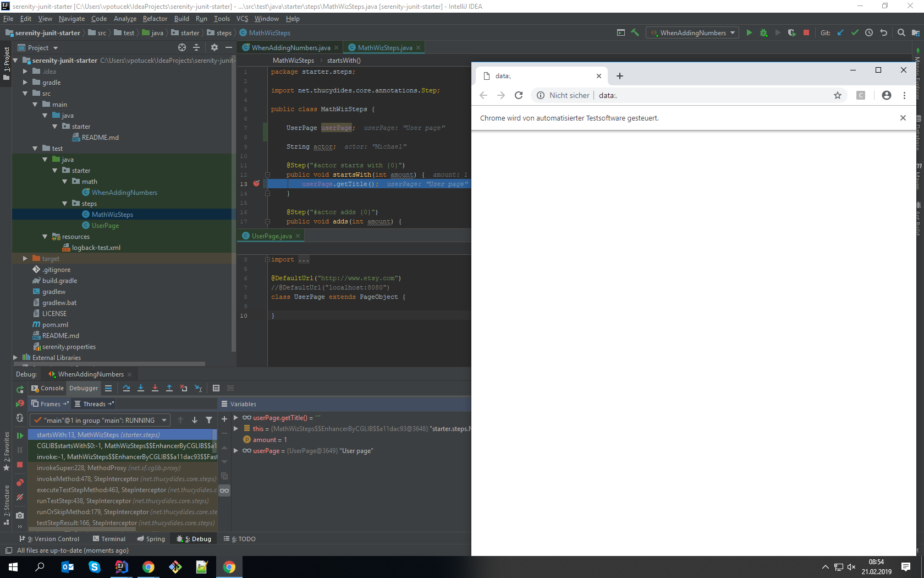
Task: Expand the gradle folder
Action: 25,82
